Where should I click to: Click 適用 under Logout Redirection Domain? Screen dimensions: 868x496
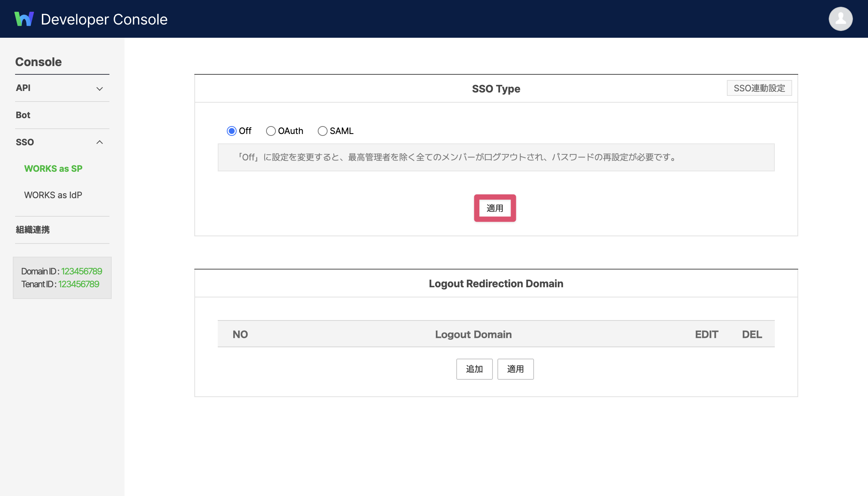pos(516,369)
